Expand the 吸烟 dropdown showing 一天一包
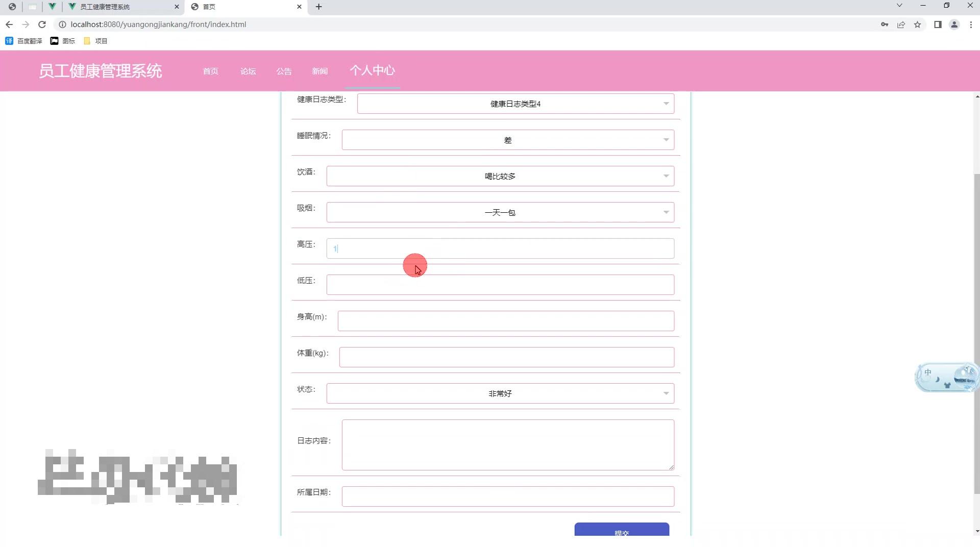This screenshot has width=980, height=547. 500,212
